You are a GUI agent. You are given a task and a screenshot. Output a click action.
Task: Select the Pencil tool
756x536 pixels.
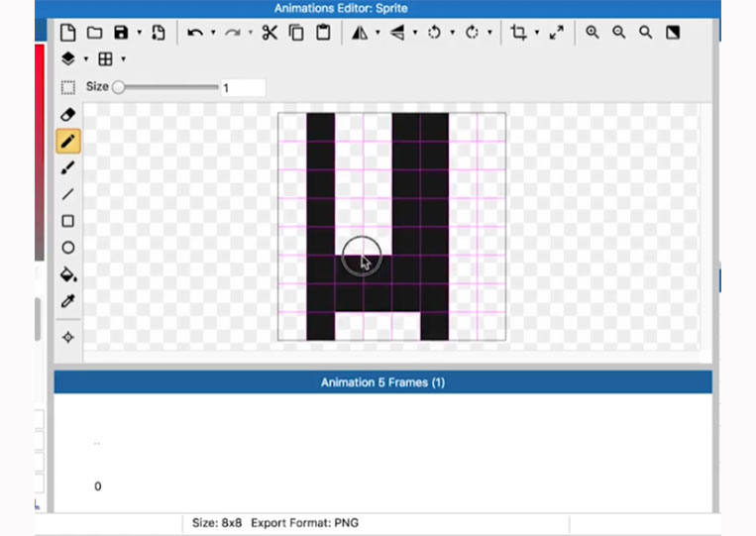click(68, 142)
